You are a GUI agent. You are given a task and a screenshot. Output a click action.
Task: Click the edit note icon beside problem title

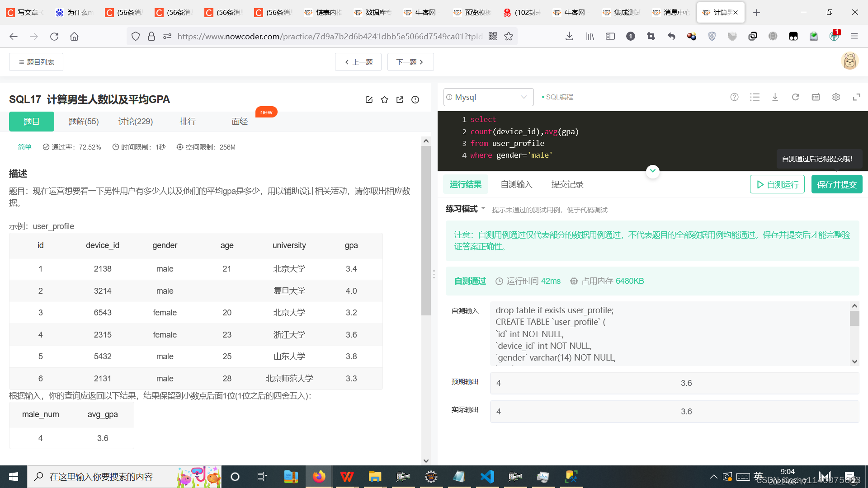369,99
